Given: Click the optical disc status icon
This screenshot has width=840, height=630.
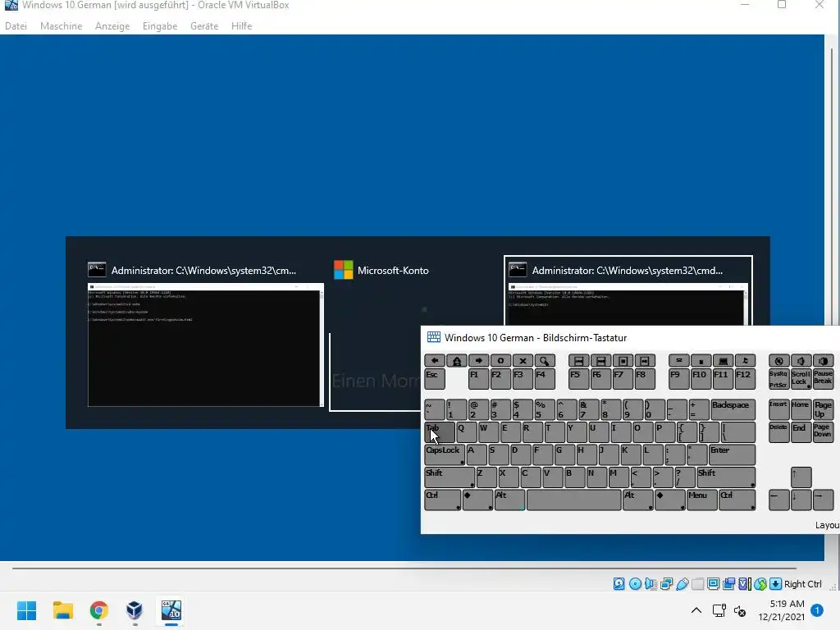Looking at the screenshot, I should tap(635, 584).
